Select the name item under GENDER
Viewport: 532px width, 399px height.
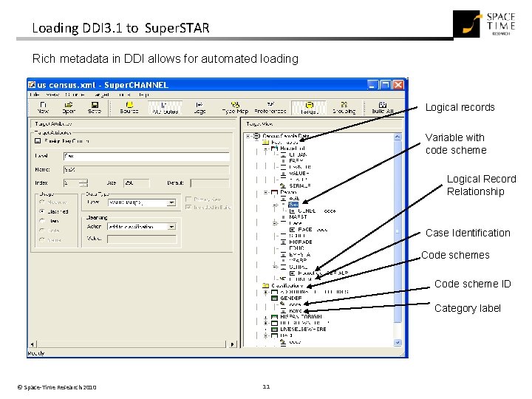pyautogui.click(x=295, y=310)
